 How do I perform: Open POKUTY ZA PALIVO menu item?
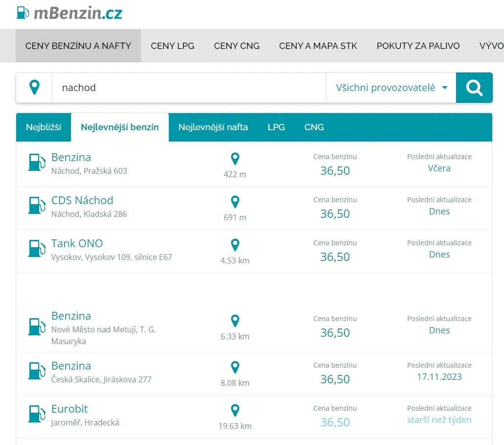click(x=418, y=46)
